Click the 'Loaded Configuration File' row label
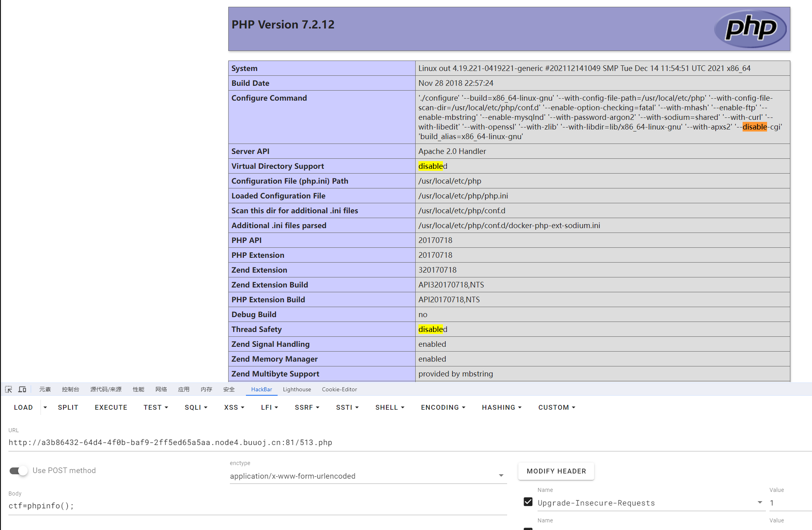The width and height of the screenshot is (812, 530). (x=278, y=196)
